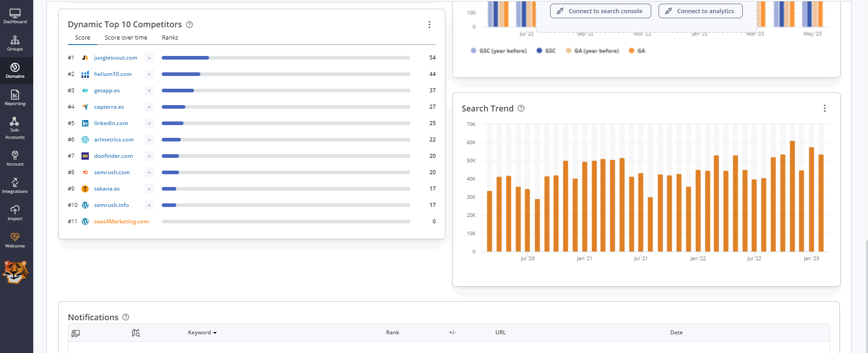
Task: Click Connect to analytics button
Action: click(x=700, y=11)
